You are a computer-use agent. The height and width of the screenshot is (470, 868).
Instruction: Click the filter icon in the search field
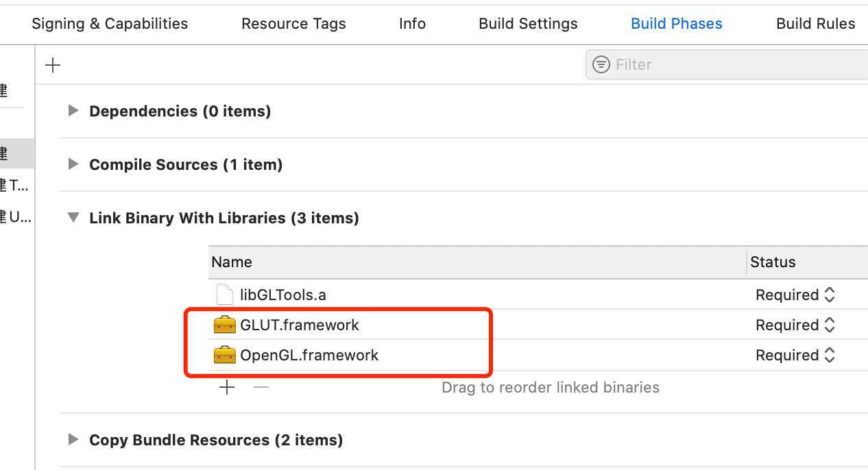(x=601, y=64)
